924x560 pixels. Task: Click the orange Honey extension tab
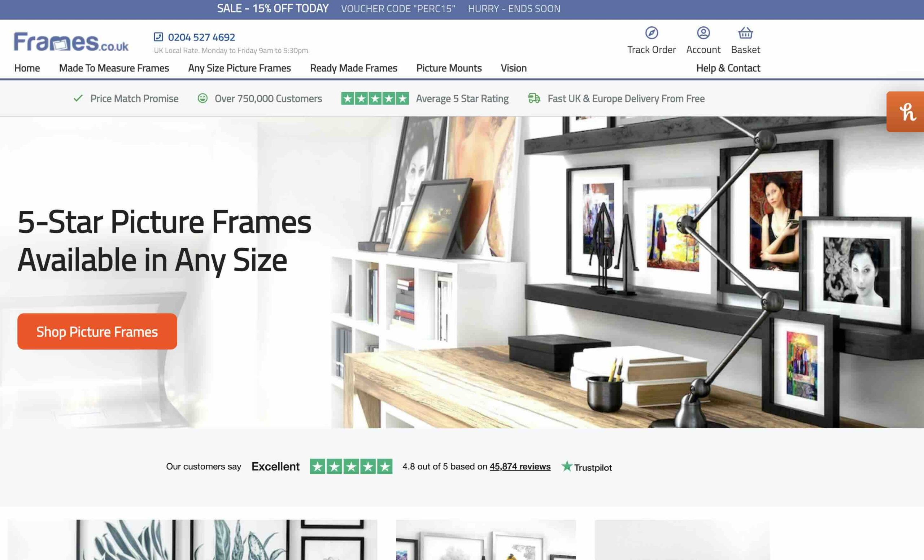[905, 112]
